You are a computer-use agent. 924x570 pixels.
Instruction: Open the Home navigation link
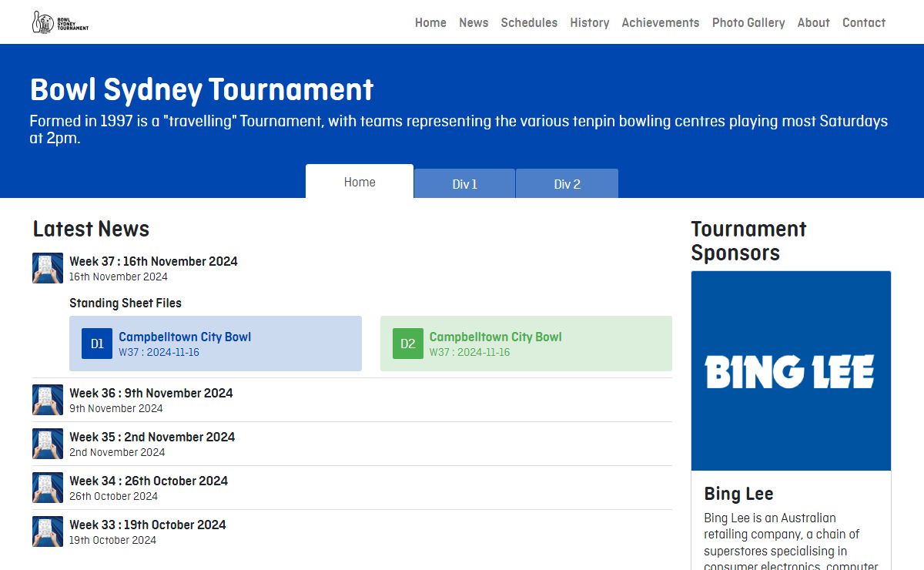[430, 22]
